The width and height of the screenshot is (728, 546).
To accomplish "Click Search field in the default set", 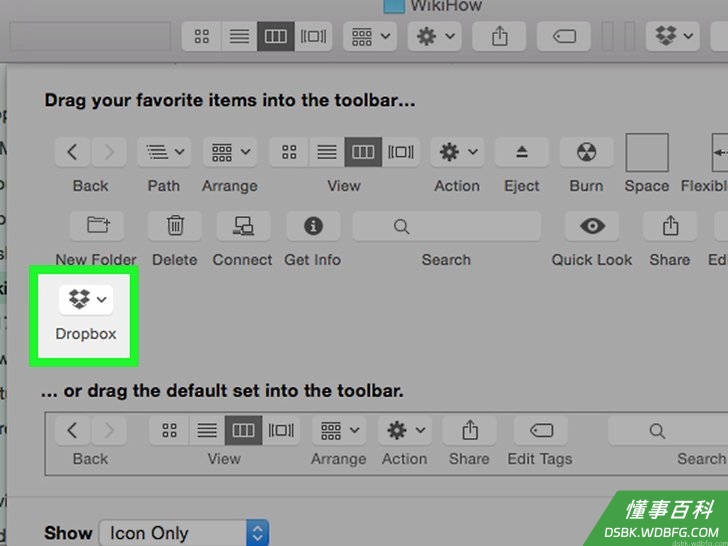I will [668, 430].
